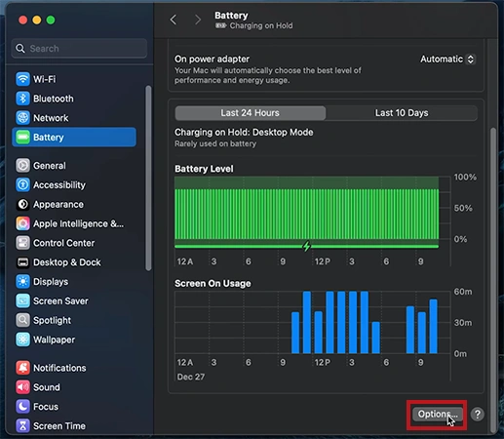The image size is (504, 439).
Task: Focus the Search input field
Action: coord(79,49)
